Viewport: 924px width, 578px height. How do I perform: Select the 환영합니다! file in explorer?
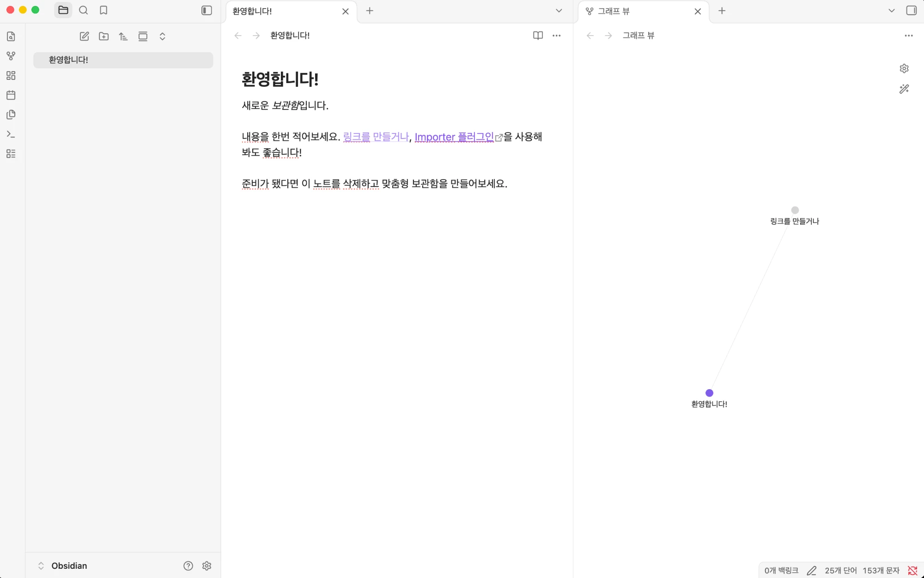[x=123, y=60]
